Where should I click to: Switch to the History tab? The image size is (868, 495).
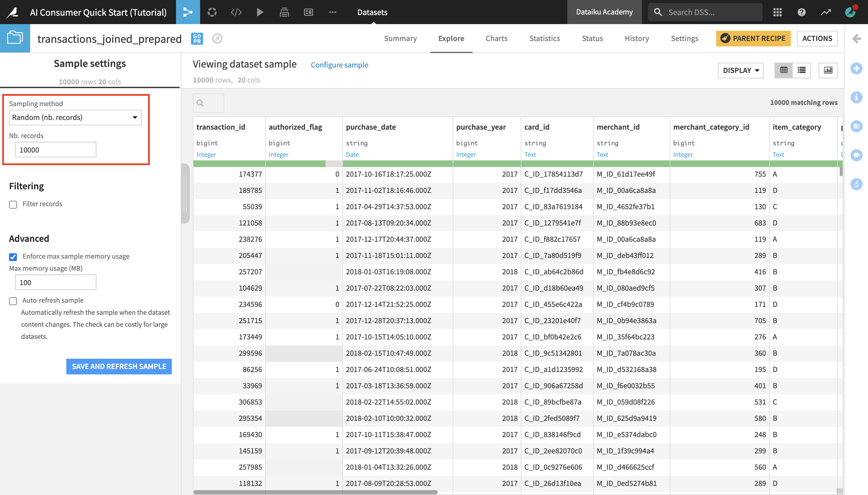click(x=637, y=38)
